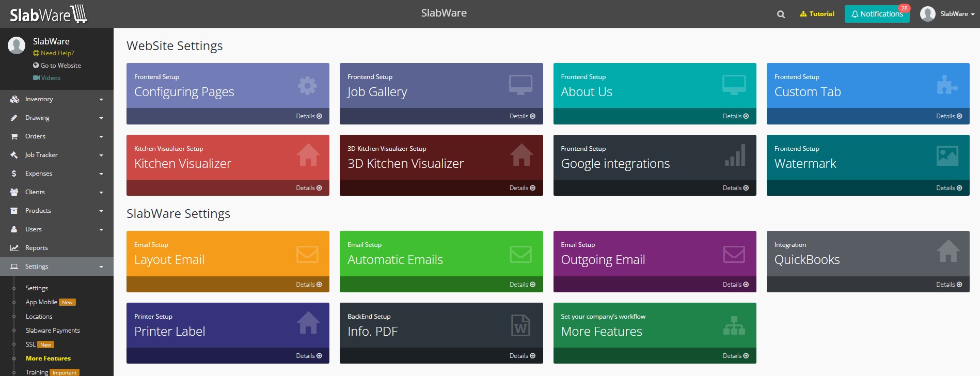Click the search magnifier icon in header
The image size is (980, 376).
(781, 14)
